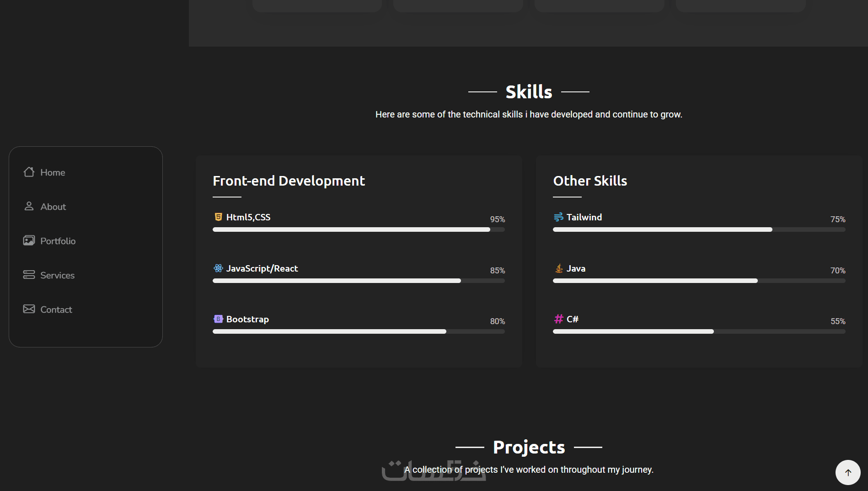Click the projects collection description text
868x491 pixels.
[x=529, y=470]
